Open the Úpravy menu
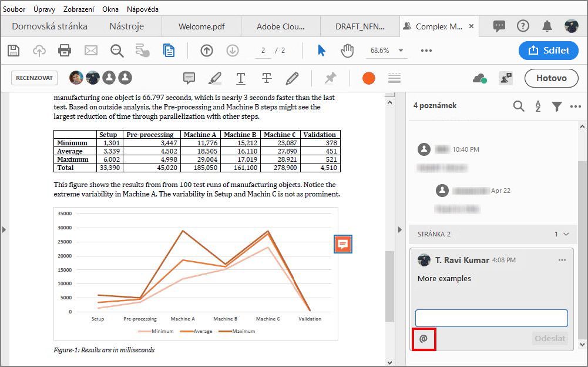Viewport: 588px width, 367px height. click(44, 9)
